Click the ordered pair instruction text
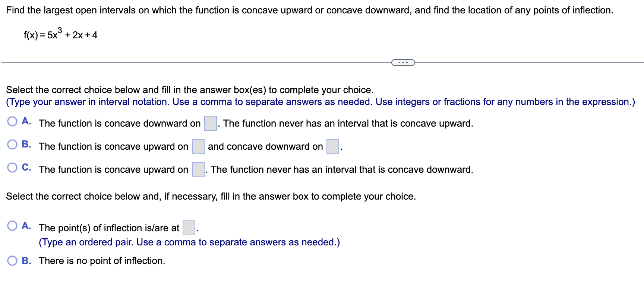The width and height of the screenshot is (644, 283). coord(189,242)
